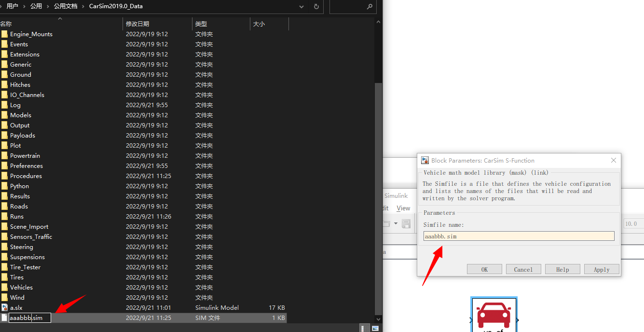Select the Results folder
The height and width of the screenshot is (332, 644).
(x=20, y=196)
